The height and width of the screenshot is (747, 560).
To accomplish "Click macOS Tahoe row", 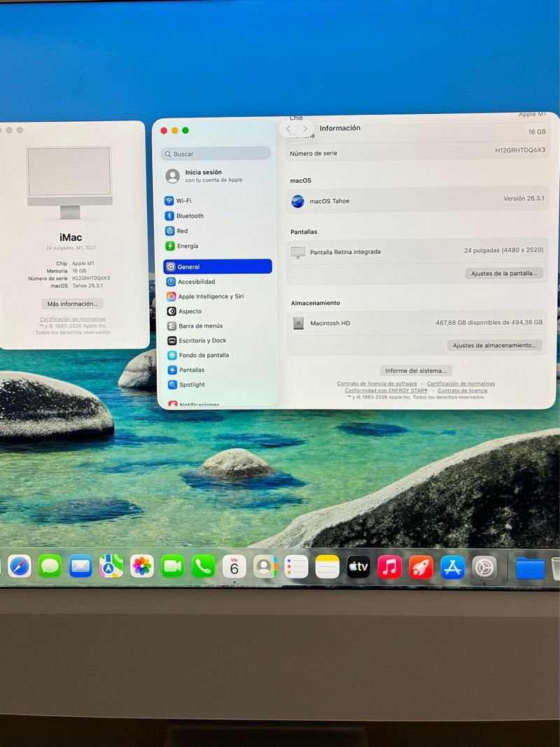I will [418, 200].
